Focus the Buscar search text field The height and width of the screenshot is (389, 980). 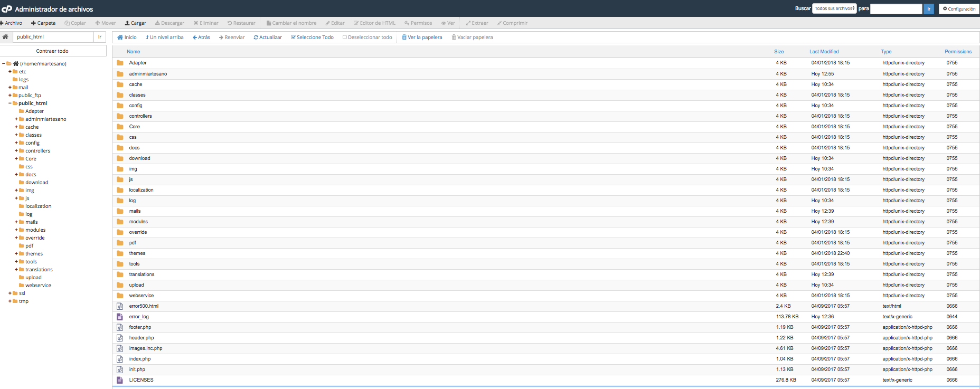pos(896,9)
